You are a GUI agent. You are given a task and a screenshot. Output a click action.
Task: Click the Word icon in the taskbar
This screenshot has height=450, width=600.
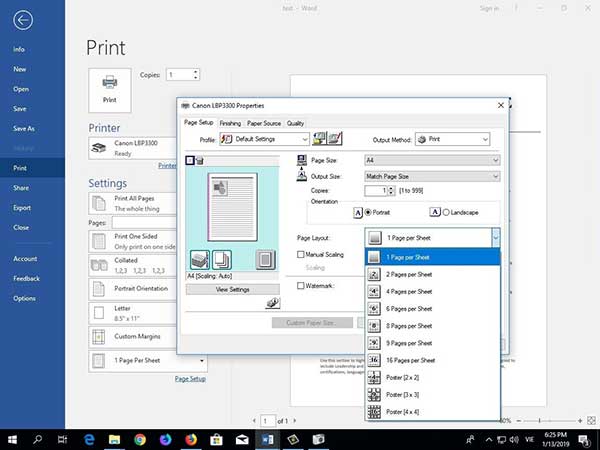tap(267, 440)
